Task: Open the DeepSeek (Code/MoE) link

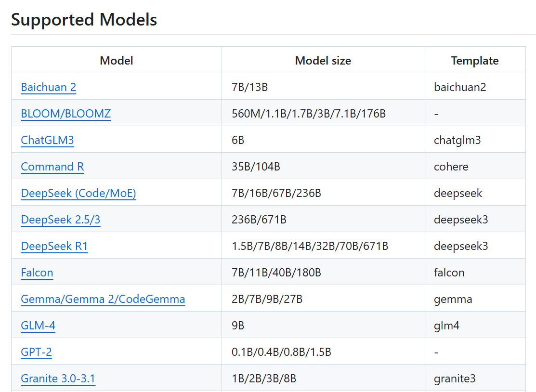Action: tap(78, 193)
